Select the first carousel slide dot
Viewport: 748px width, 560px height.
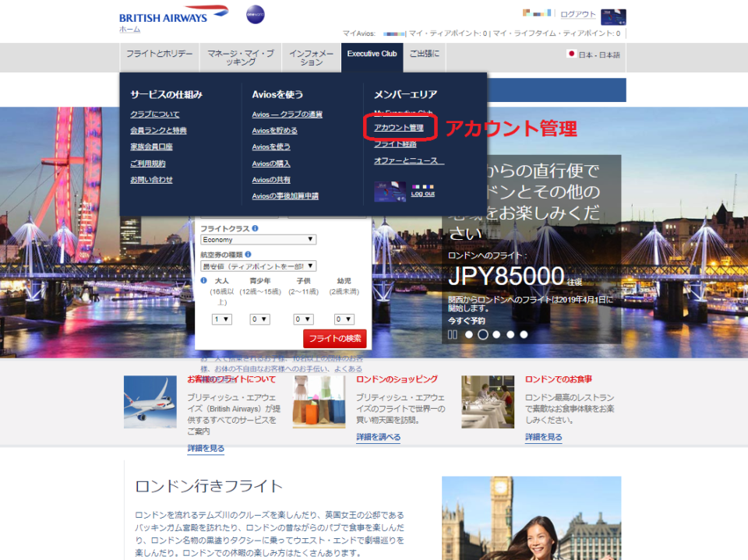click(469, 334)
